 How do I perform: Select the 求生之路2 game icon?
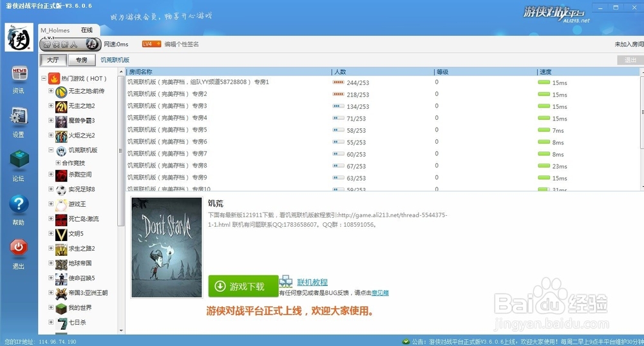coord(61,249)
